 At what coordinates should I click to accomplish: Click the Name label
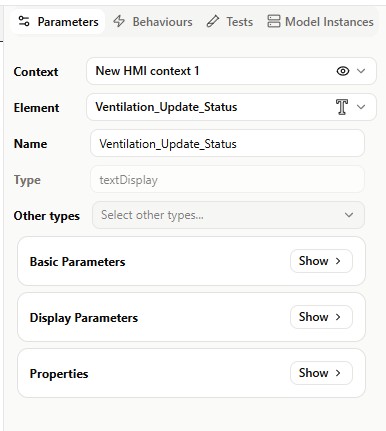(x=30, y=144)
